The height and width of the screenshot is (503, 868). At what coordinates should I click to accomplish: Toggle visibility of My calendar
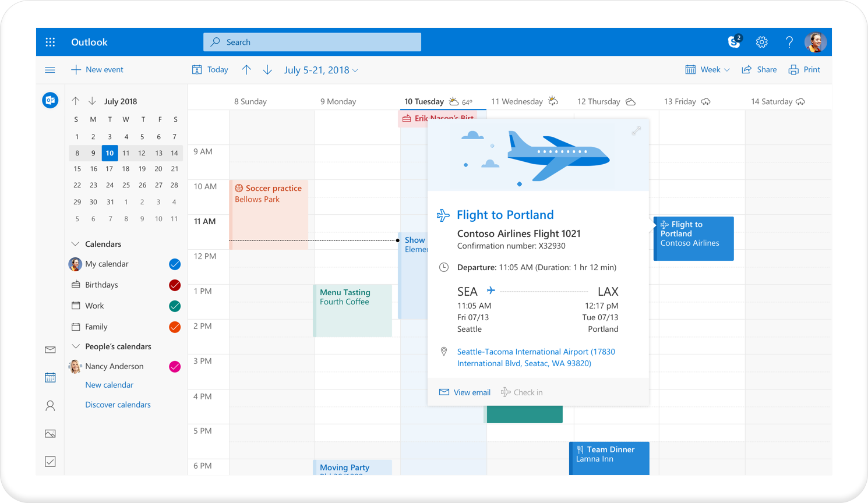pyautogui.click(x=175, y=264)
